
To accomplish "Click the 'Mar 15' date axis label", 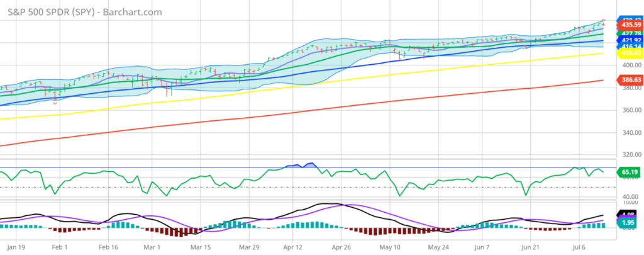I will point(201,248).
